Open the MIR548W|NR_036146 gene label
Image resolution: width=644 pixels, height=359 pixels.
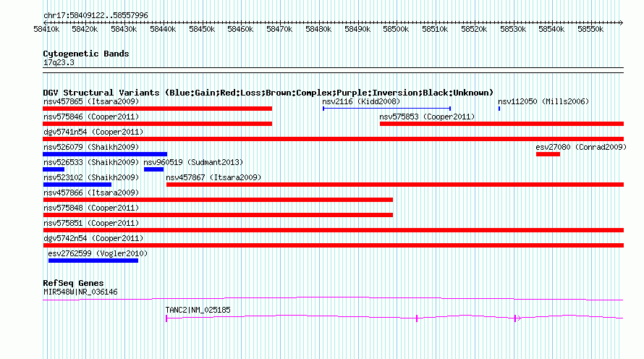coord(80,292)
